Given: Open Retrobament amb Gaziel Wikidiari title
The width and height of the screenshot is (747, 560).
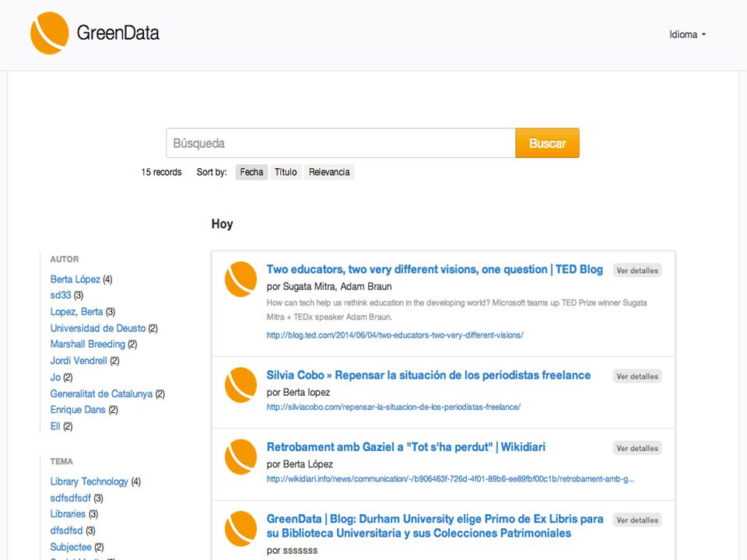Looking at the screenshot, I should tap(406, 447).
